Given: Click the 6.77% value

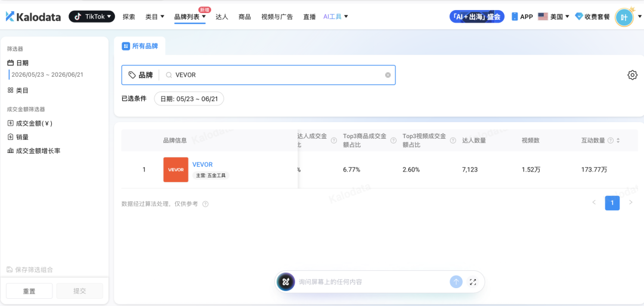Looking at the screenshot, I should click(352, 170).
